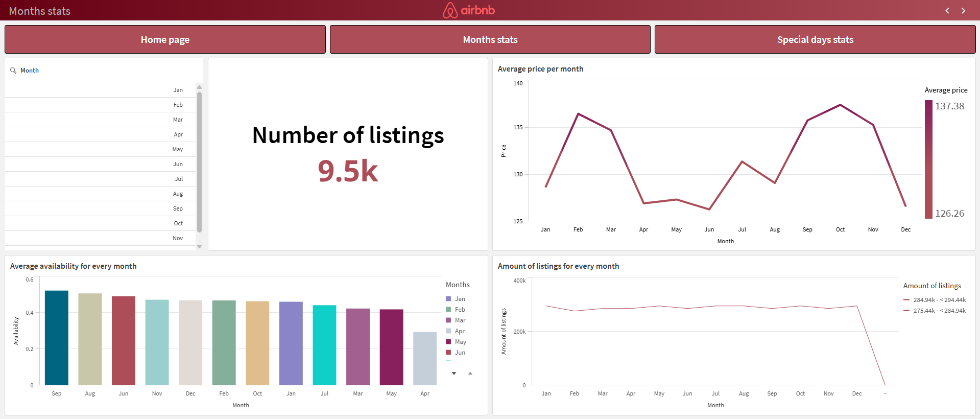Select the Dec availability bar

point(190,343)
